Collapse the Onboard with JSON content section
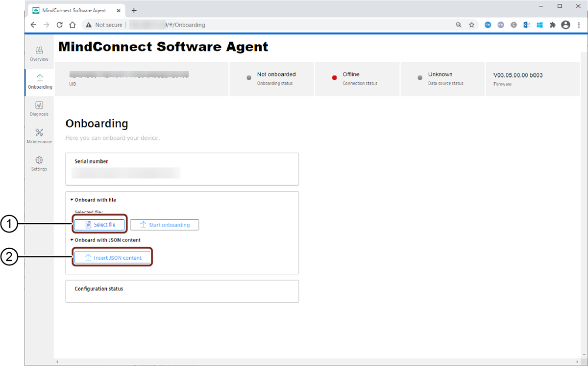Image resolution: width=588 pixels, height=366 pixels. click(105, 240)
